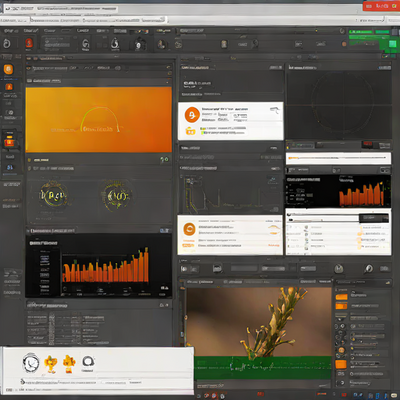This screenshot has height=400, width=400.
Task: Click the grey ring icon in the white dialog
Action: click(x=88, y=362)
